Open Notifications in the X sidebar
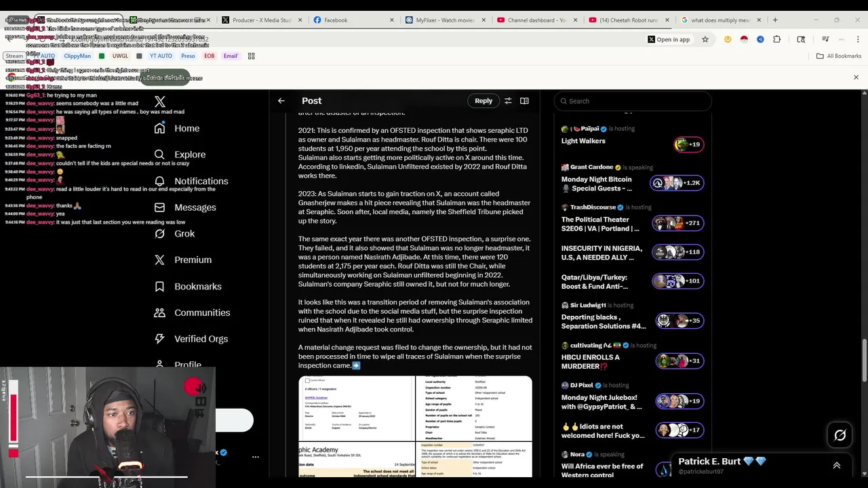868x488 pixels. click(x=191, y=181)
